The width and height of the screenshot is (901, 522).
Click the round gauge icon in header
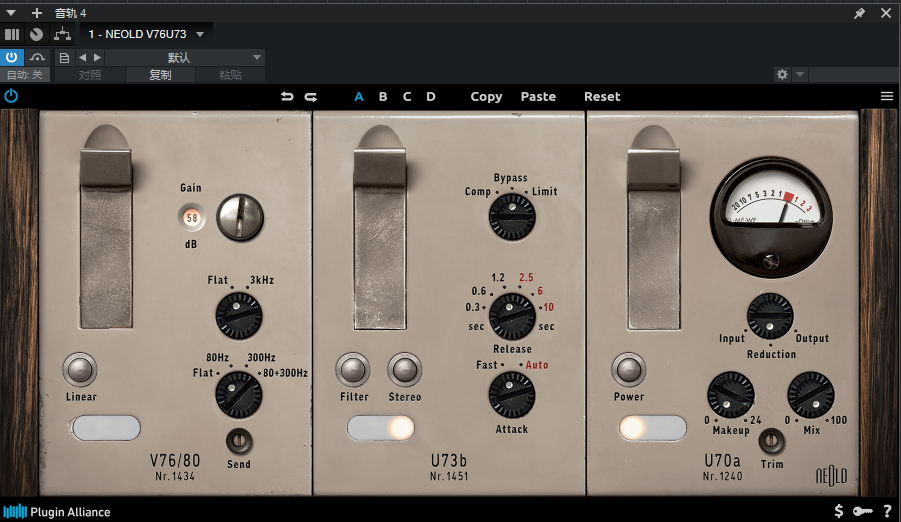pos(36,34)
